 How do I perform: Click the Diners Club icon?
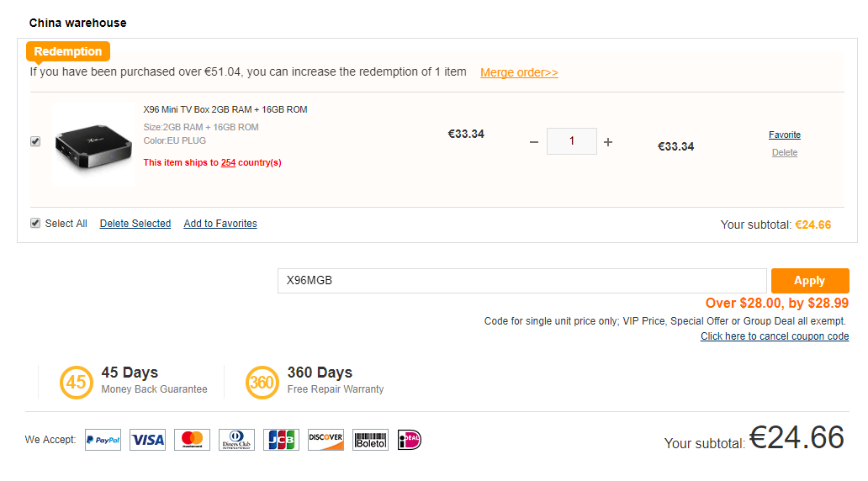(x=237, y=440)
